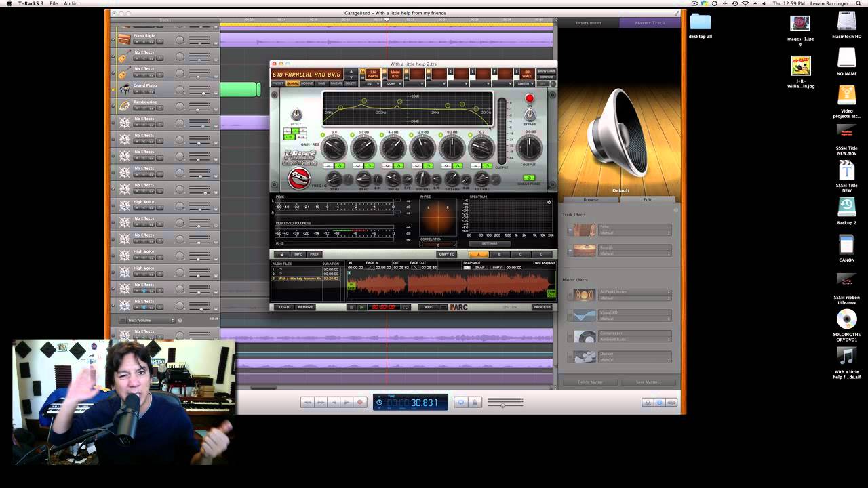Click the AUPeakLimiter effect icon
This screenshot has height=488, width=868.
coord(585,295)
